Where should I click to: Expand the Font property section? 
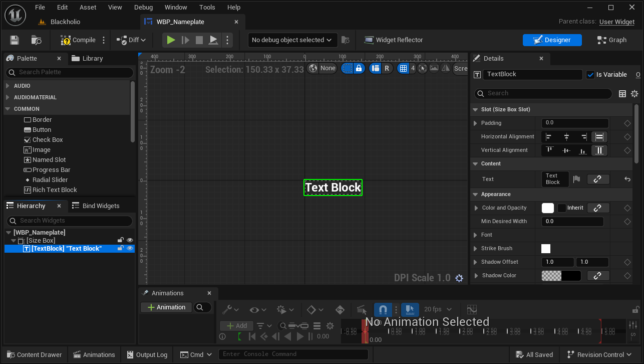tap(476, 235)
